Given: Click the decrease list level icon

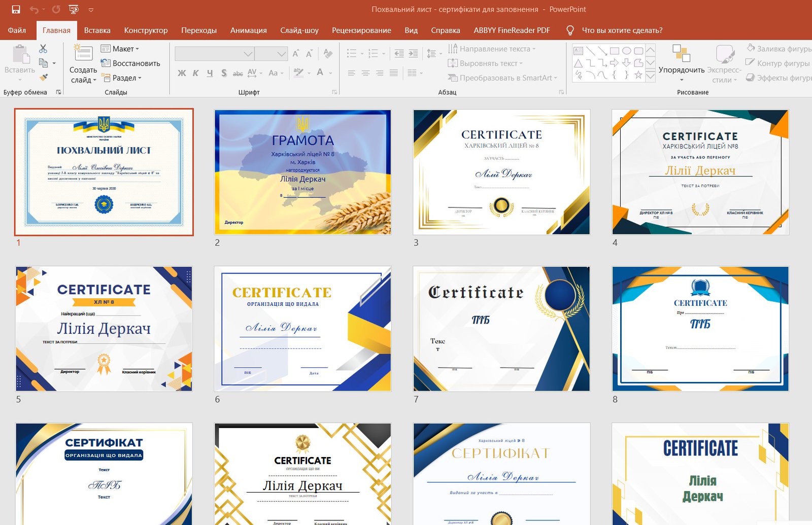Looking at the screenshot, I should [399, 53].
